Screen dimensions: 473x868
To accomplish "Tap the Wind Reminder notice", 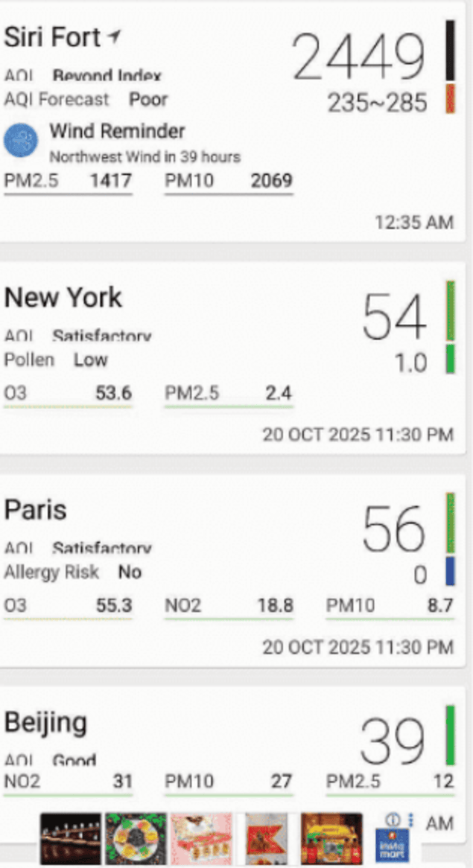I will coord(145,141).
